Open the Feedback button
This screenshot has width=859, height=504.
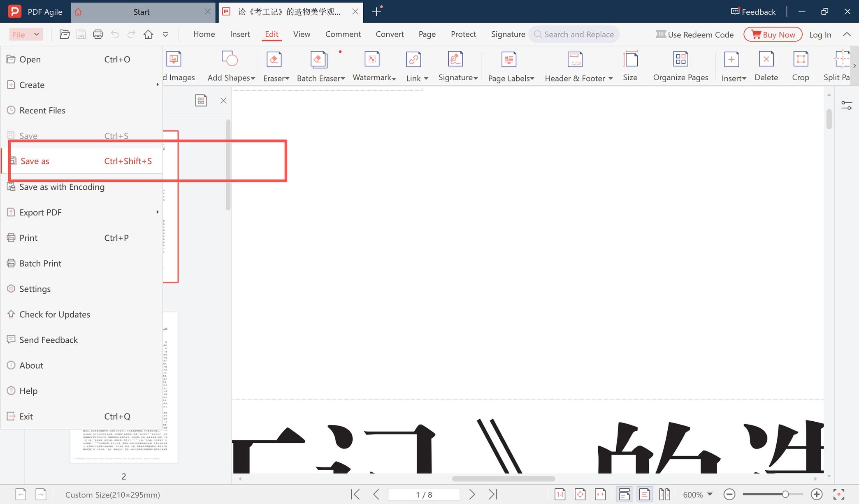[x=753, y=12]
